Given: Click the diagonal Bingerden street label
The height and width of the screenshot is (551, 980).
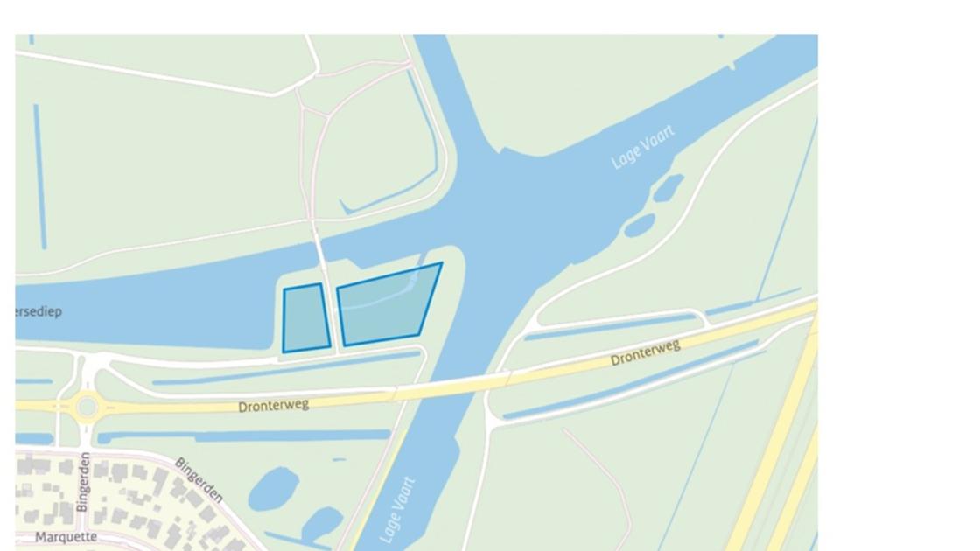Looking at the screenshot, I should click(199, 480).
